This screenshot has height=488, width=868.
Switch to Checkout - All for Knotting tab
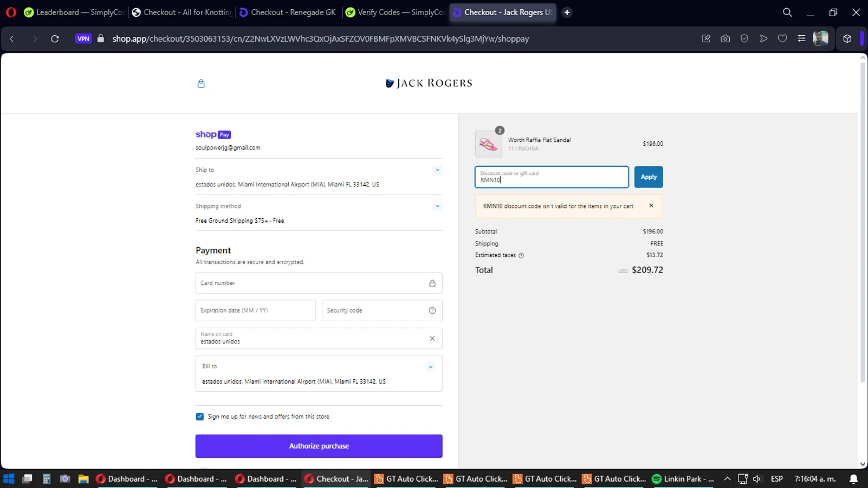pyautogui.click(x=182, y=12)
